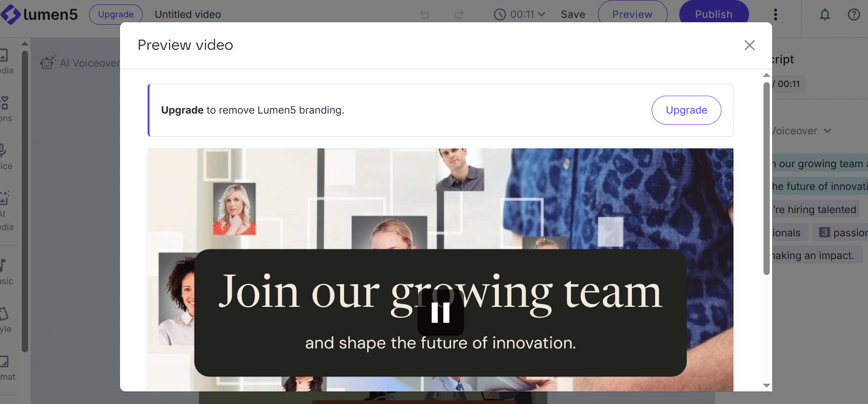
Task: Click the Preview button in top bar
Action: [632, 14]
